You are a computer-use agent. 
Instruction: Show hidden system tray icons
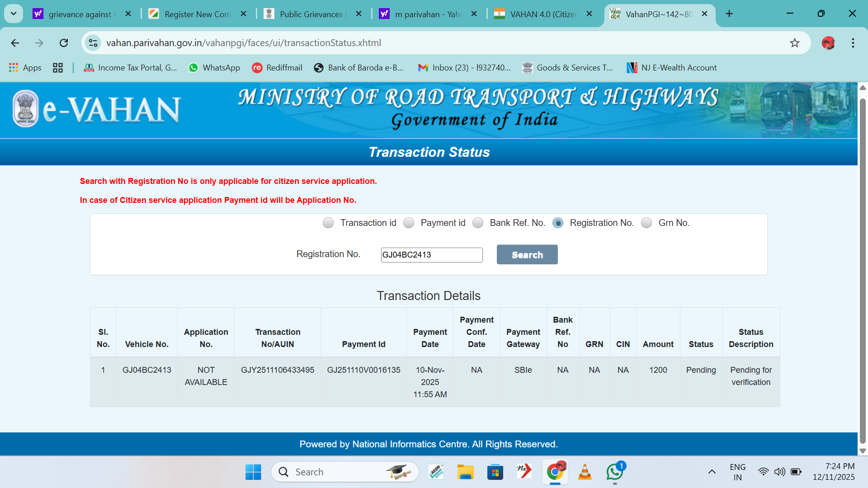(x=712, y=472)
